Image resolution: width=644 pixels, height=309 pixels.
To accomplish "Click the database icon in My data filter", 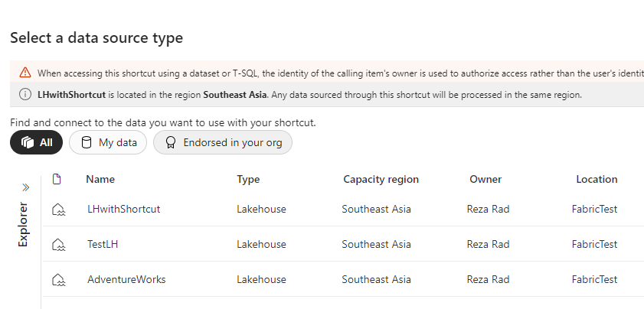I will [x=87, y=142].
